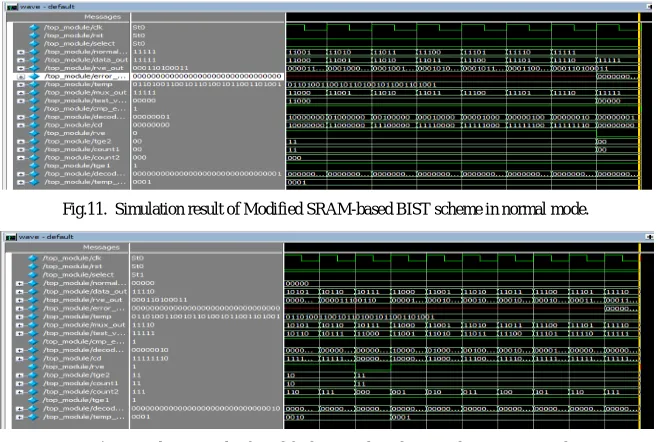The image size is (660, 442).
Task: Expand the normal signal bus in upper wave window
Action: pos(21,52)
